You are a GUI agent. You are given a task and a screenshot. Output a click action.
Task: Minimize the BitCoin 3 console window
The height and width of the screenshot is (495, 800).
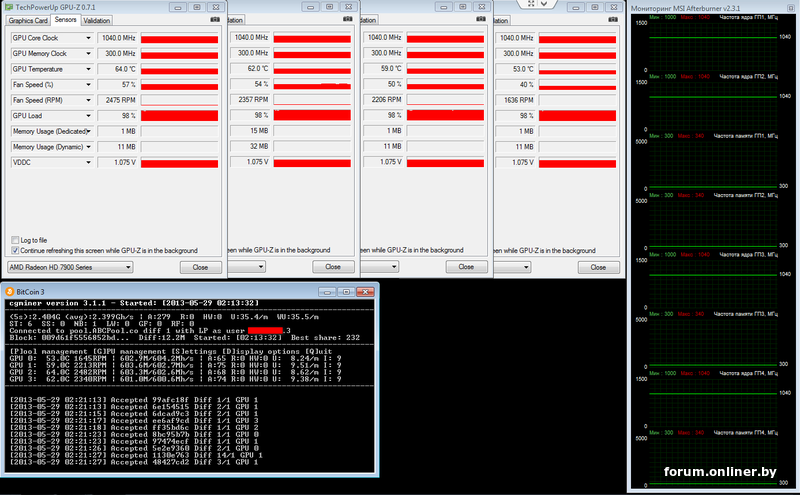point(328,292)
